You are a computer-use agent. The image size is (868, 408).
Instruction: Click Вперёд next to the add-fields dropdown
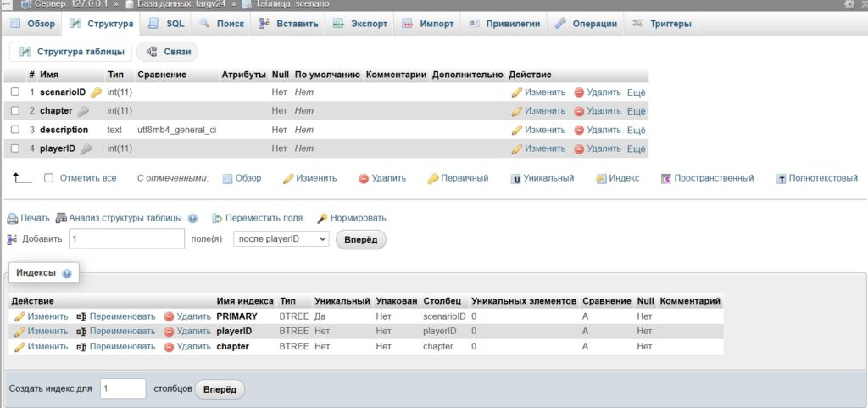pos(361,240)
